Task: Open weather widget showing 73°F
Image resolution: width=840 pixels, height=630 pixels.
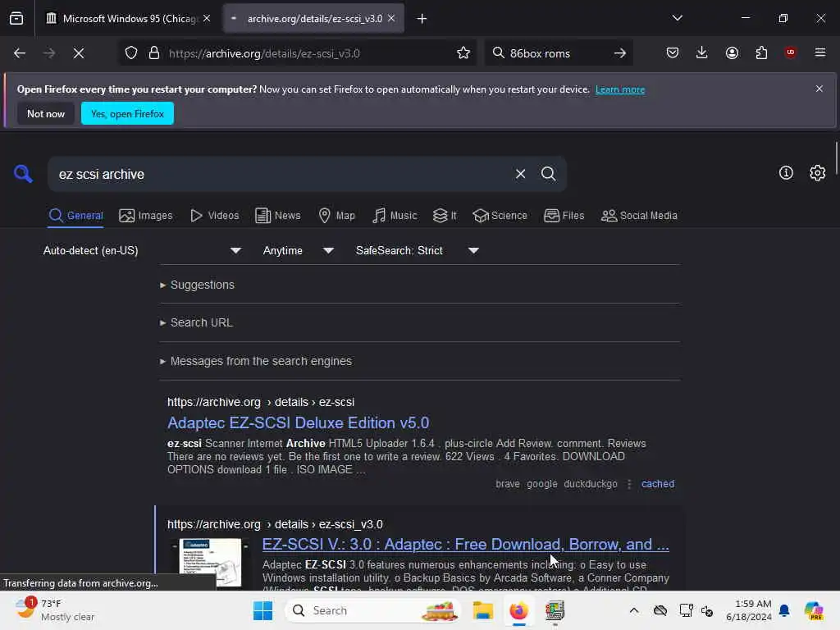Action: pos(55,610)
